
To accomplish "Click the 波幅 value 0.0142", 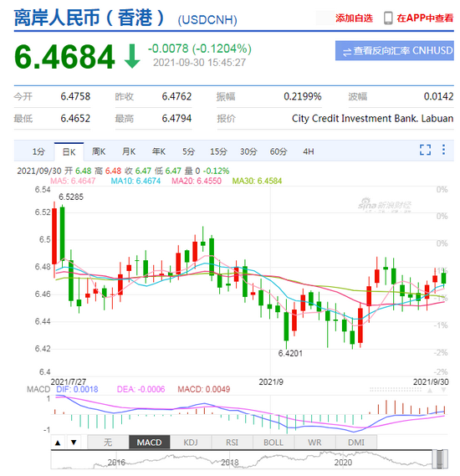I will pyautogui.click(x=438, y=96).
